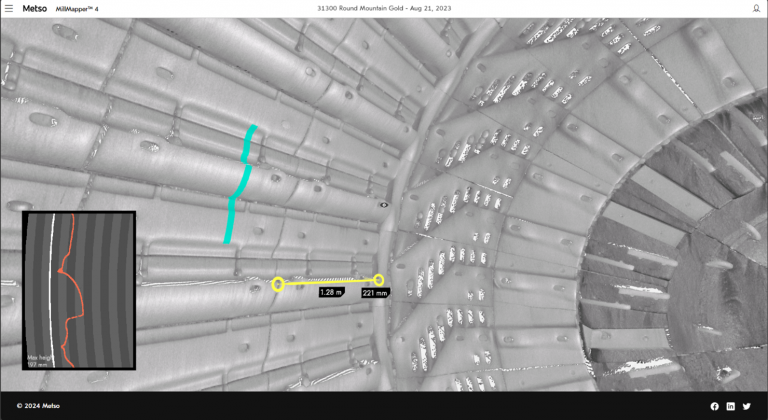Click the yellow measurement line

point(328,282)
